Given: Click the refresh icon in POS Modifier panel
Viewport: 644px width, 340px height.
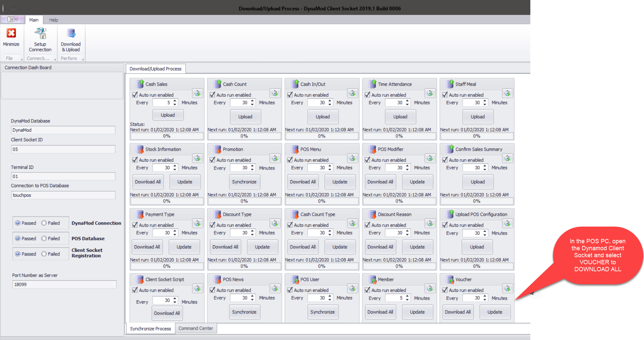Looking at the screenshot, I should 430,158.
